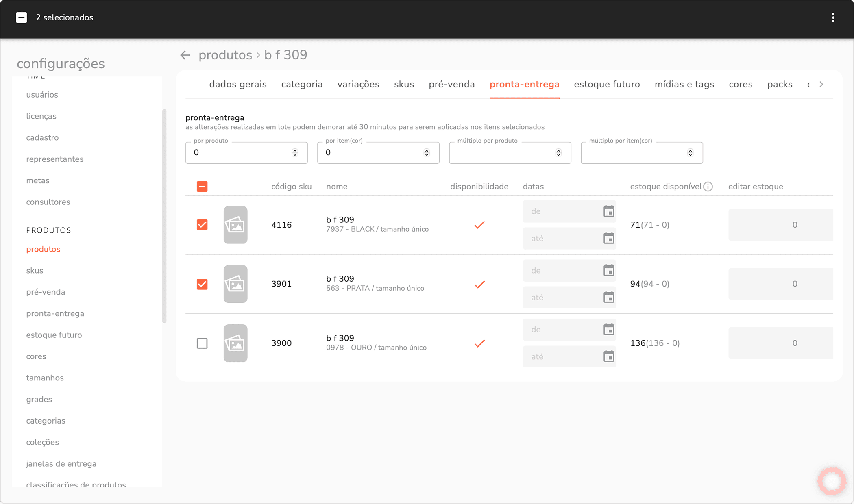The width and height of the screenshot is (854, 504).
Task: Toggle availability checkmark for PRATA item
Action: pos(479,284)
